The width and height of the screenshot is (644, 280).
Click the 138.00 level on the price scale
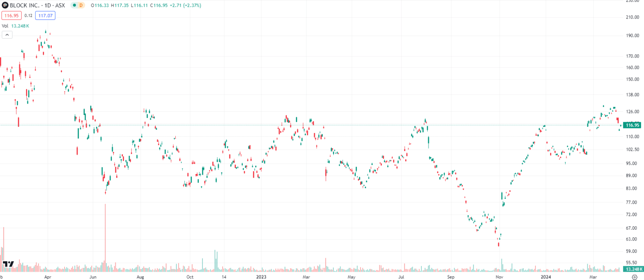coord(633,94)
